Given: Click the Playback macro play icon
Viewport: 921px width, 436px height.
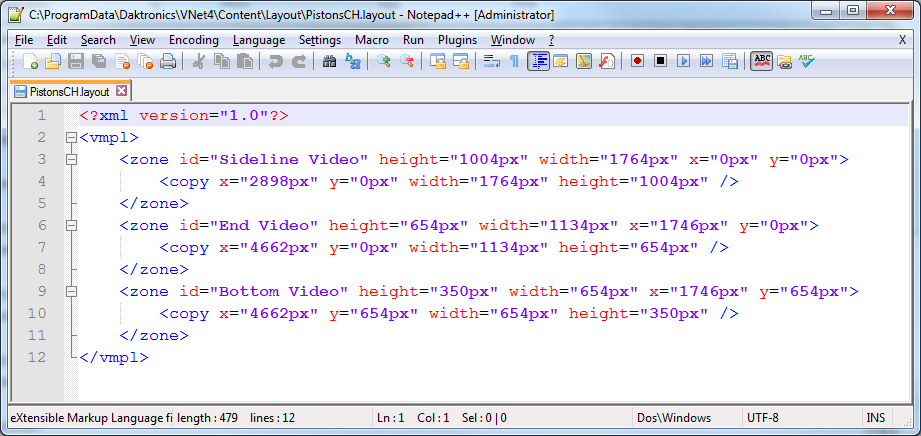Looking at the screenshot, I should [x=683, y=62].
